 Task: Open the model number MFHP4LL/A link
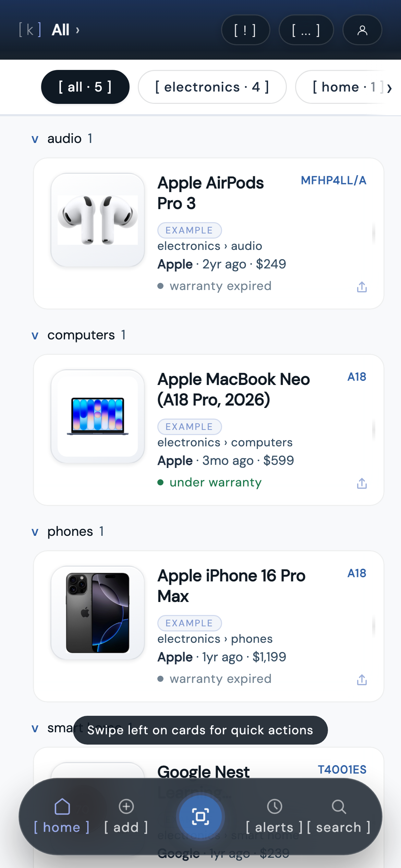333,180
